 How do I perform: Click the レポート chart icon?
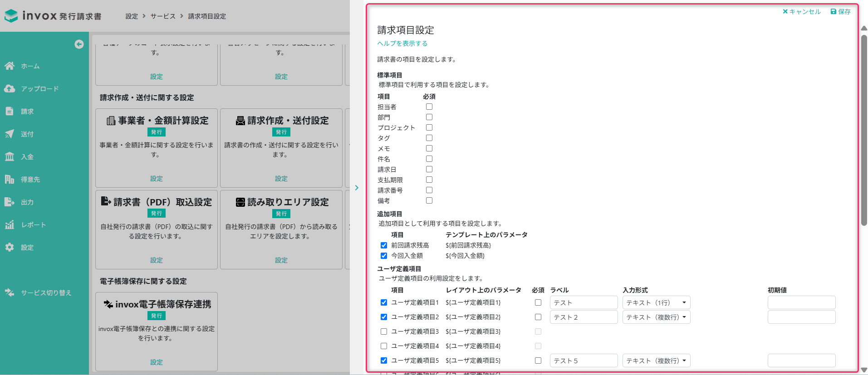pyautogui.click(x=10, y=224)
